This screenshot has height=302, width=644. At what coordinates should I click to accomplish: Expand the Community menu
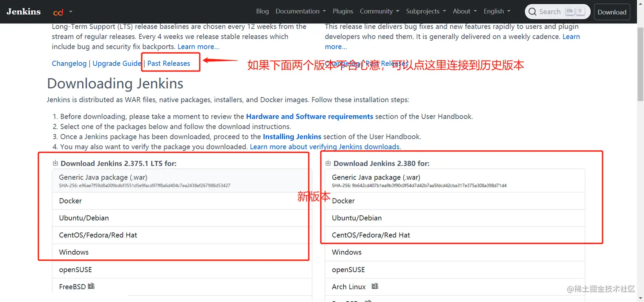click(379, 12)
